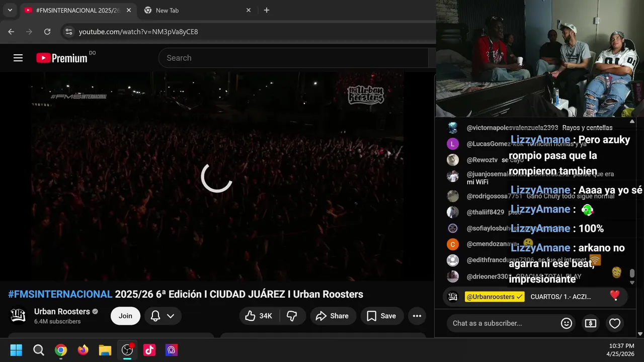Switch to the New Tab tab

197,10
